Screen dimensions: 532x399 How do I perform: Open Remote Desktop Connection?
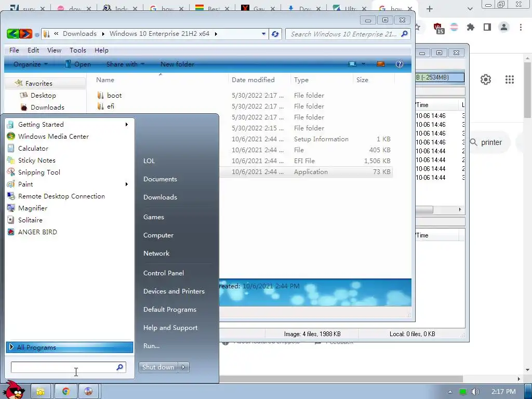(61, 196)
